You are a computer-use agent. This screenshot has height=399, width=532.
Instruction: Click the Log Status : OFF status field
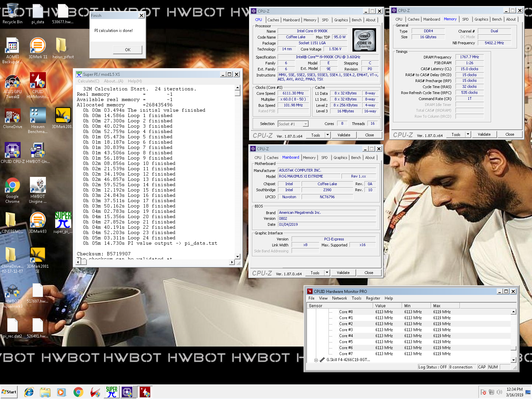(433, 367)
